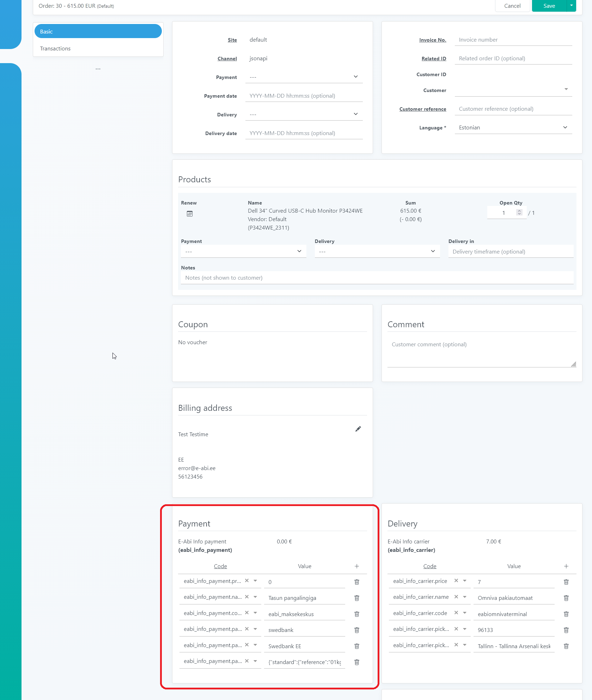Open the order Payment status dropdown
The image size is (592, 700).
point(304,77)
